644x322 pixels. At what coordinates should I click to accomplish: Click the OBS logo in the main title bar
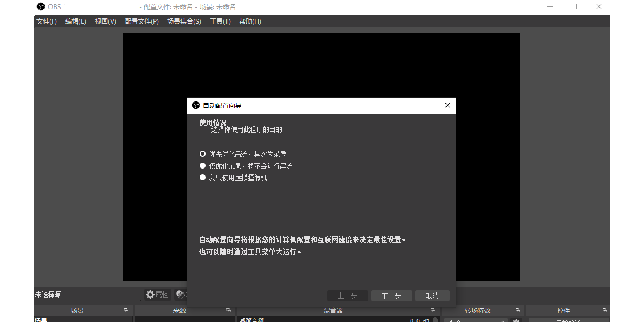[x=40, y=6]
